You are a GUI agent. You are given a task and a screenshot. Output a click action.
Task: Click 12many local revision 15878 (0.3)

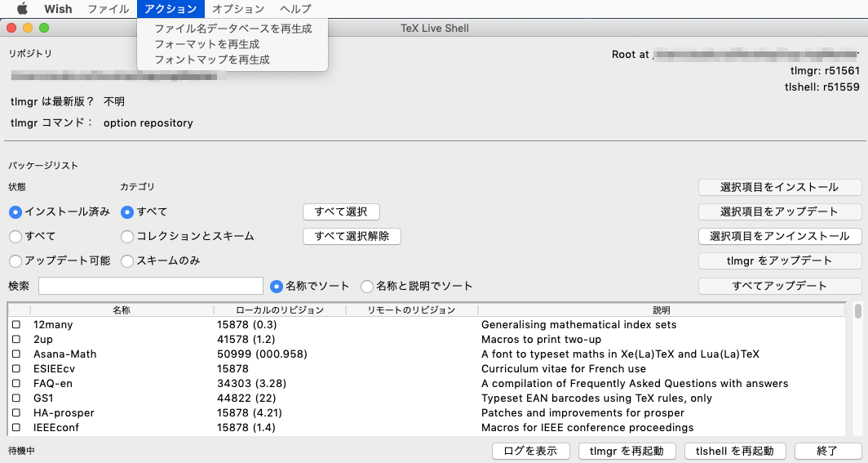tap(247, 324)
